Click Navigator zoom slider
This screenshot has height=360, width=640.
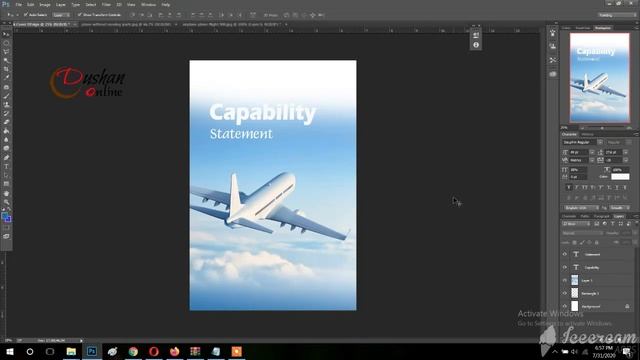(x=602, y=128)
